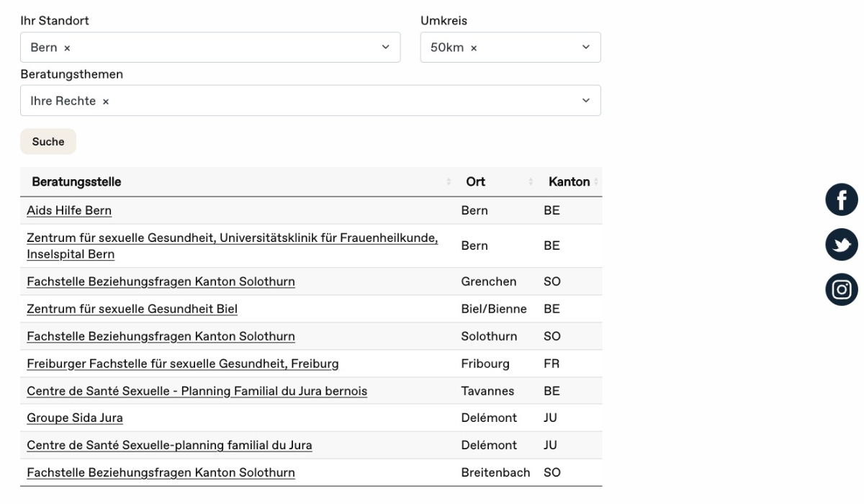The height and width of the screenshot is (504, 864).
Task: Open the Groupe Sida Jura link
Action: (75, 418)
